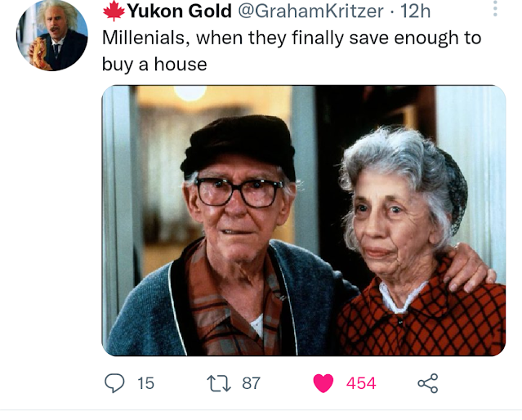This screenshot has height=420, width=522.
Task: Open Yukon Gold's profile avatar
Action: click(52, 35)
